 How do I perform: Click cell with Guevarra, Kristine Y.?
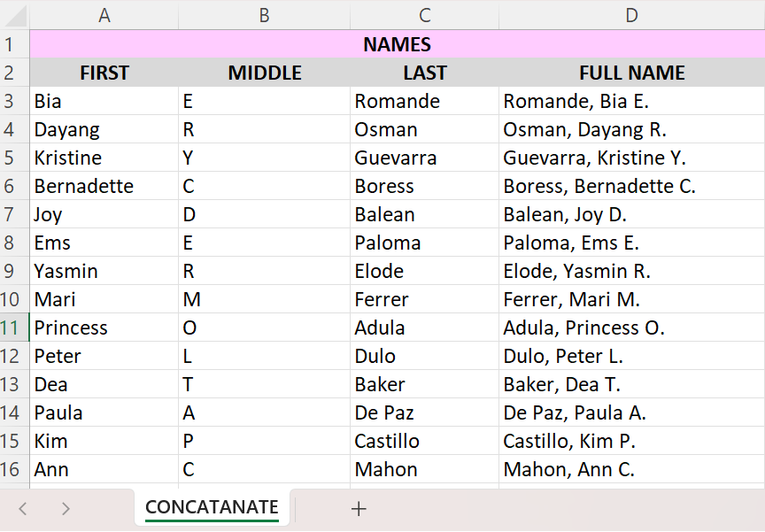click(631, 158)
